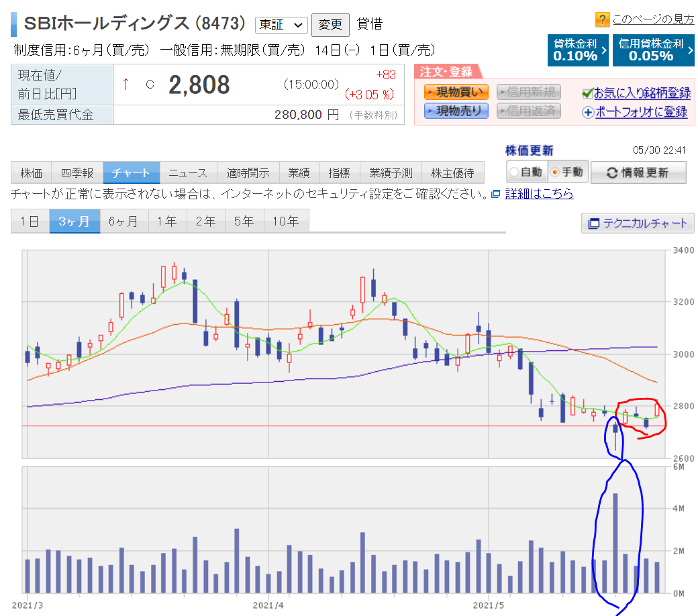Click the 2021/4 date axis label
Viewport: 698px width, 616px height.
268,605
